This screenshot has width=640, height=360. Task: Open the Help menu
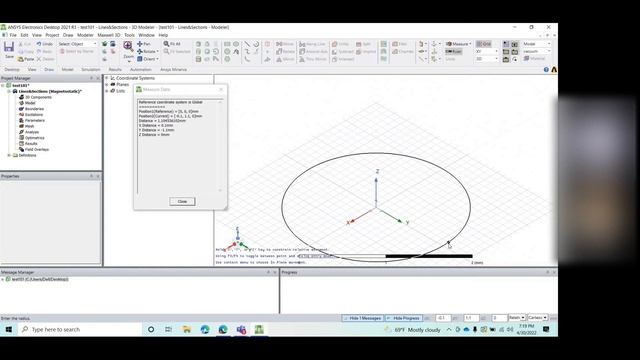[x=163, y=35]
